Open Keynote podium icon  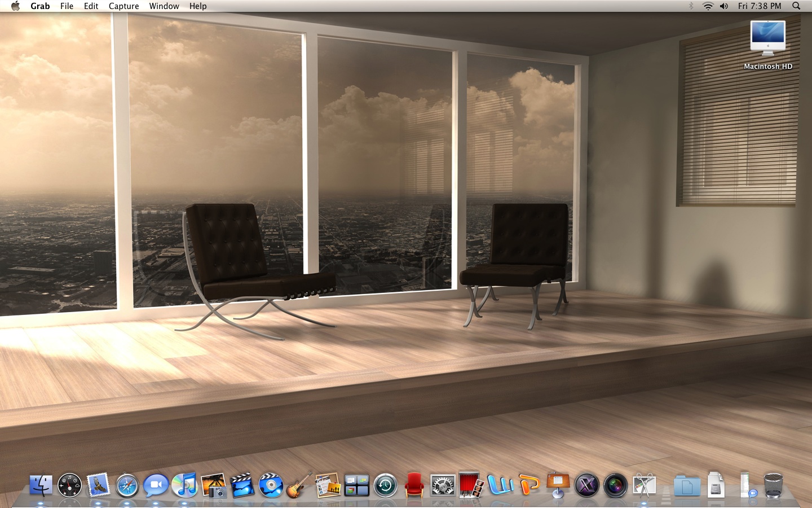point(558,485)
